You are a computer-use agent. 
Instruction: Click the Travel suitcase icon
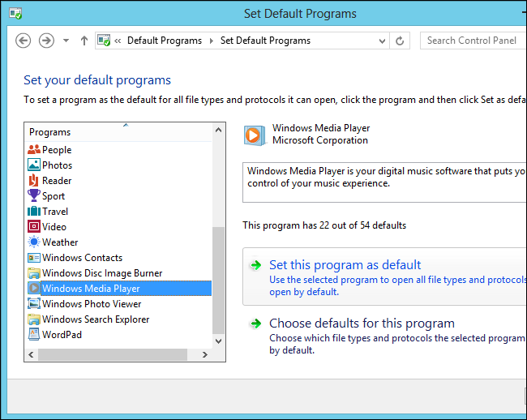point(34,212)
